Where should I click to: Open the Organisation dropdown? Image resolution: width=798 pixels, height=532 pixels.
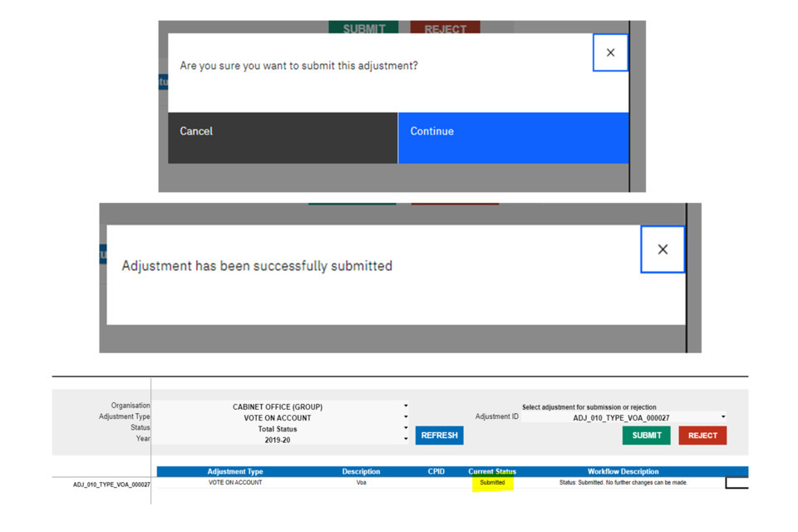pos(406,406)
